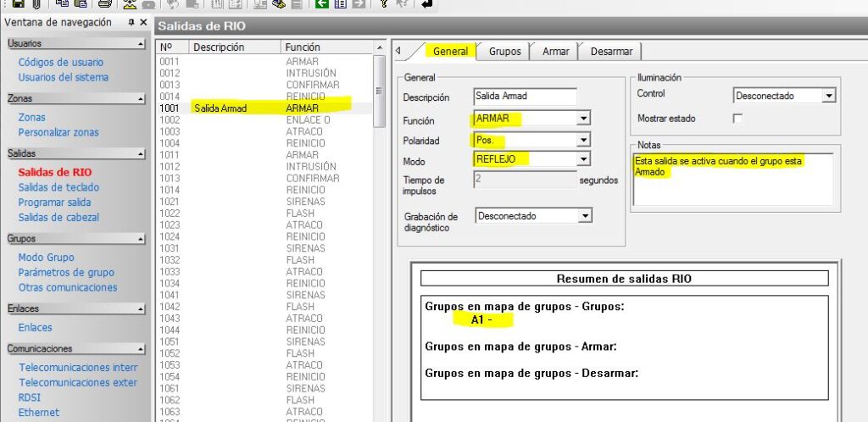Screen dimensions: 868x422
Task: Click the Paste toolbar icon
Action: [81, 4]
